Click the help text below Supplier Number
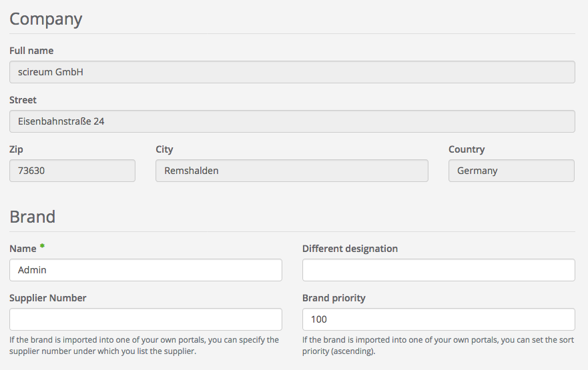 pyautogui.click(x=144, y=345)
